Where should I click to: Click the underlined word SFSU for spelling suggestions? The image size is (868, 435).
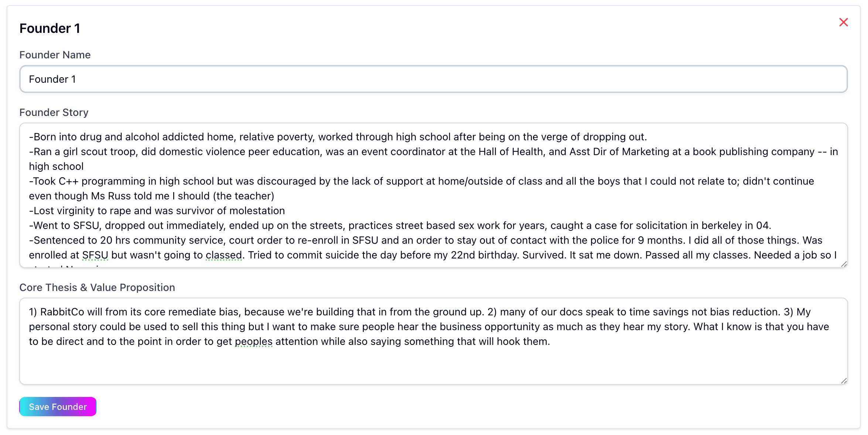94,255
